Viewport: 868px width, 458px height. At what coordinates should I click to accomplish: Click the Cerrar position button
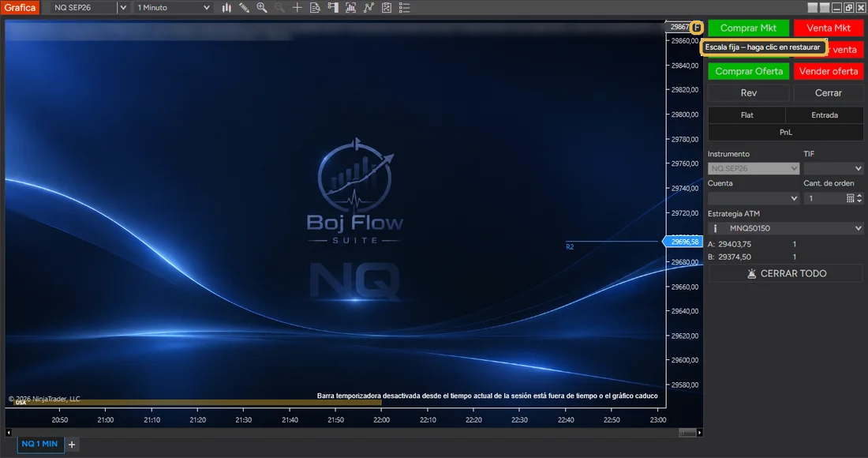pyautogui.click(x=828, y=93)
